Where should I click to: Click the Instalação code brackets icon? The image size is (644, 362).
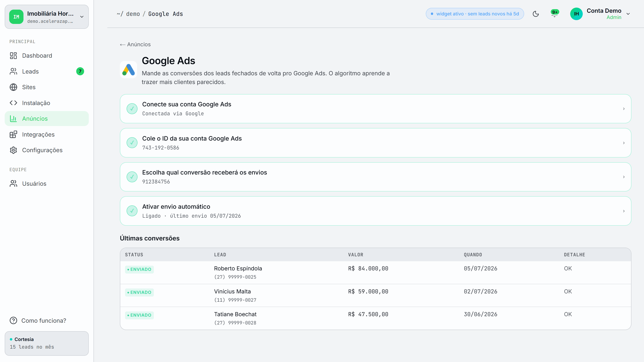coord(13,103)
